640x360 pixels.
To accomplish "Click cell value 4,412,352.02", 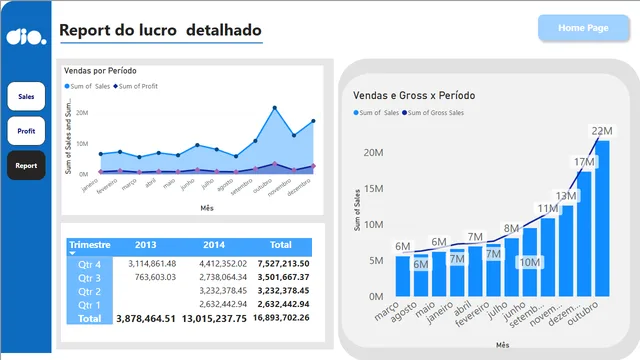I will click(223, 264).
